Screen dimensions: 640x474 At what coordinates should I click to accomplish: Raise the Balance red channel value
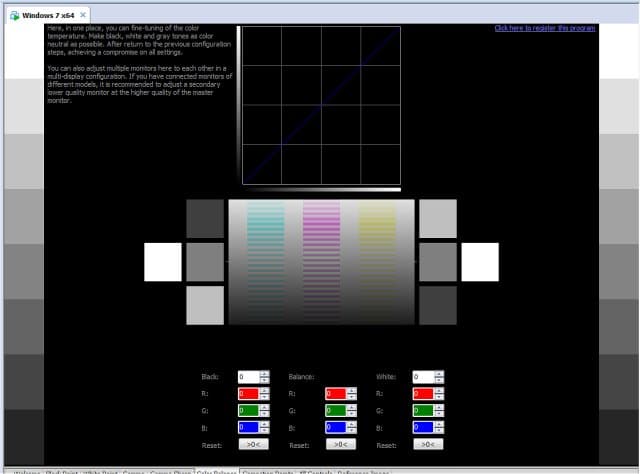(352, 391)
